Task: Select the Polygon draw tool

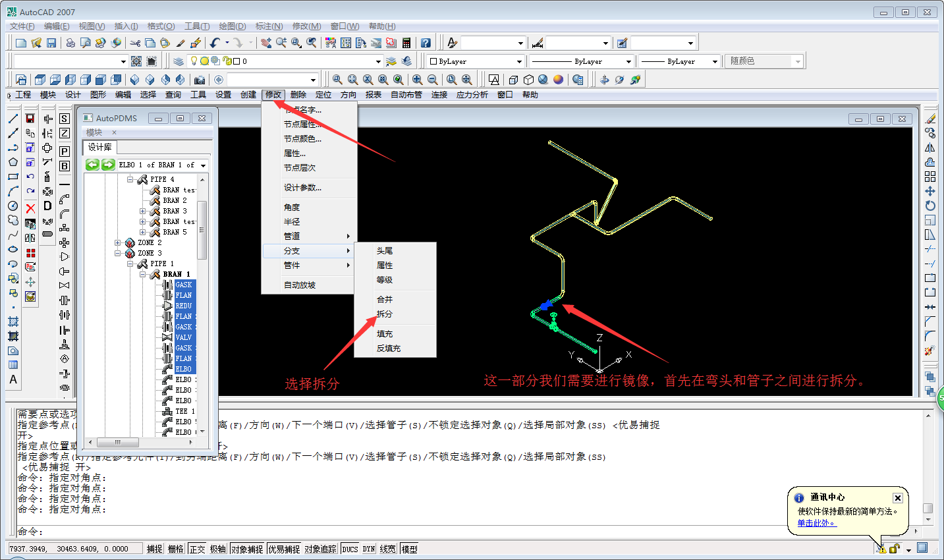Action: click(x=13, y=162)
